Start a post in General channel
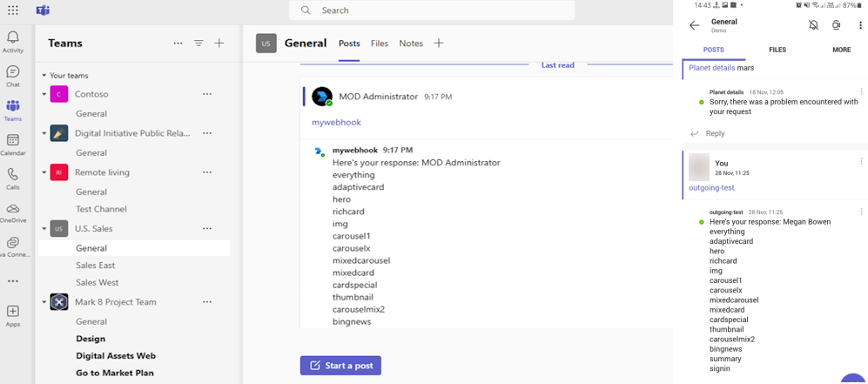The image size is (868, 384). [x=340, y=365]
